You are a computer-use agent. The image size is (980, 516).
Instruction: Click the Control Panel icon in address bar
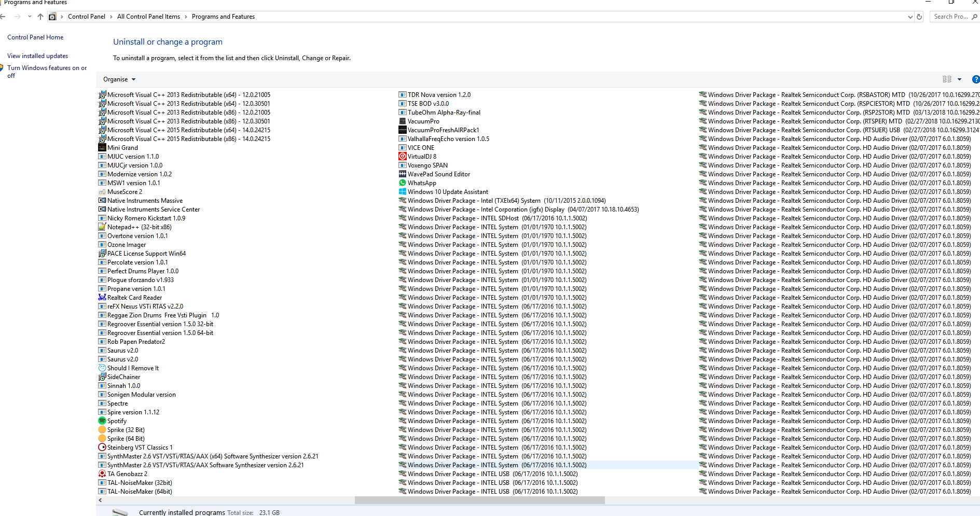(x=52, y=17)
